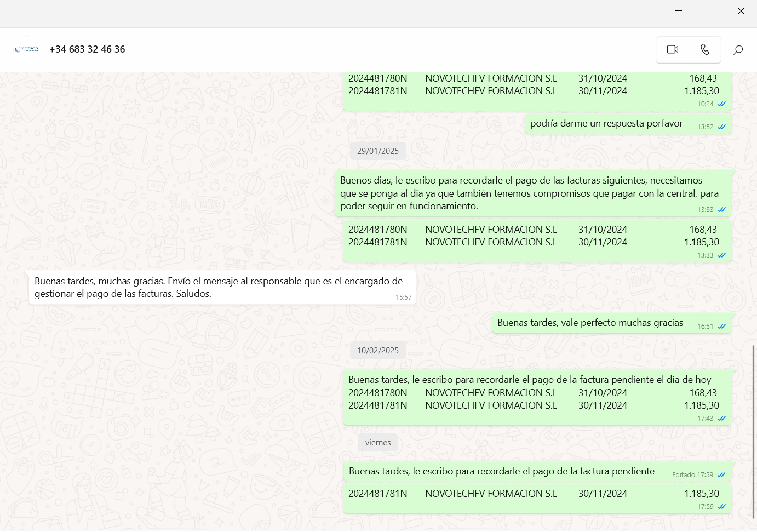Open contact info for +34 683 32 46 36
The width and height of the screenshot is (757, 532).
point(87,49)
